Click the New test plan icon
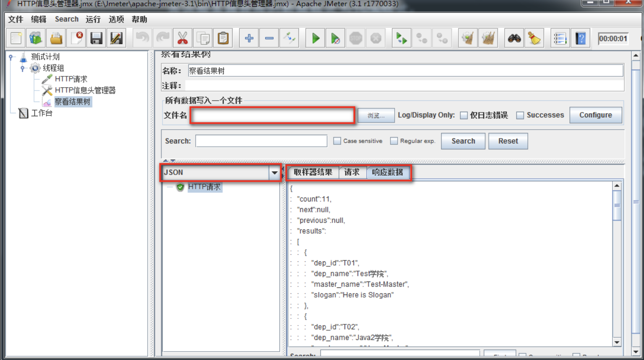 (x=16, y=39)
